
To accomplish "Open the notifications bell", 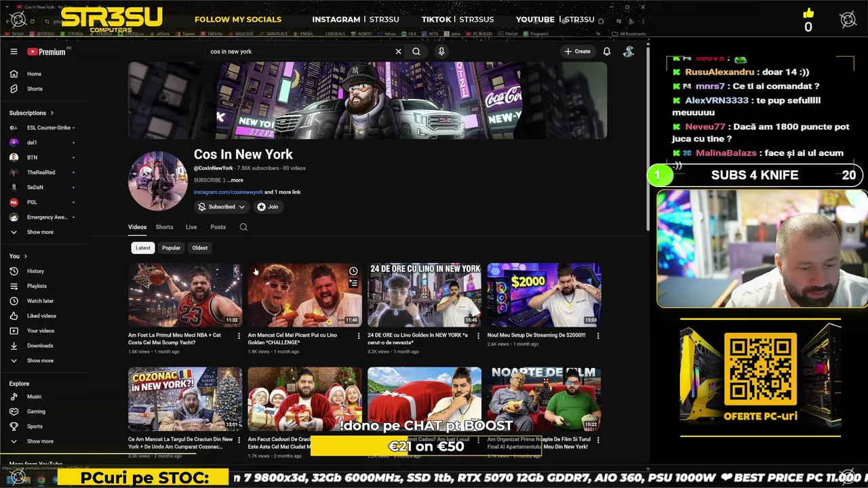I will [x=607, y=52].
